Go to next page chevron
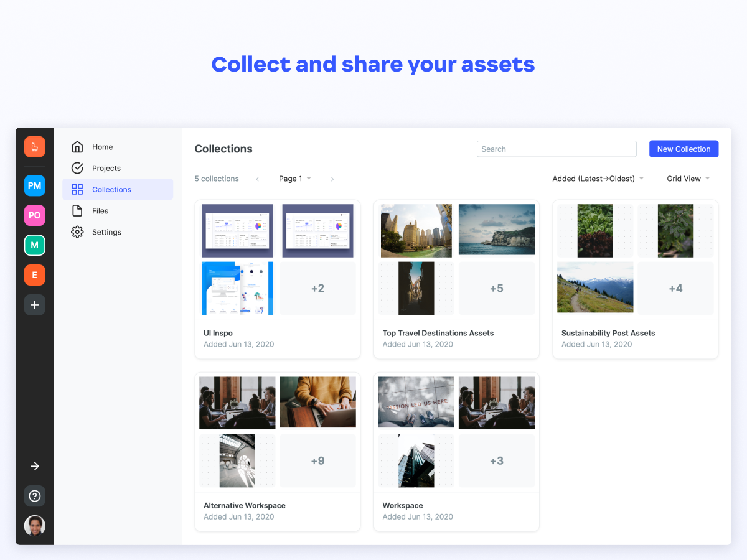This screenshot has height=560, width=747. coord(332,179)
